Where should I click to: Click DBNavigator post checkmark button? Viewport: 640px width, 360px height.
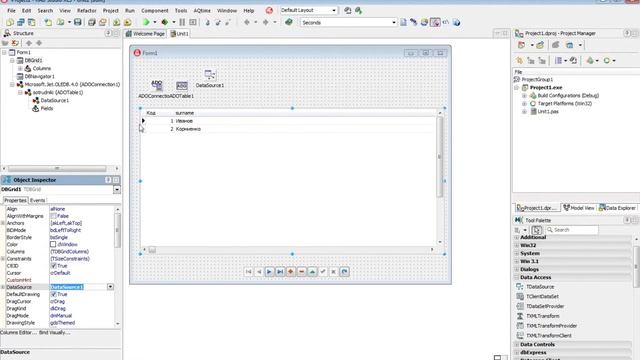click(323, 272)
